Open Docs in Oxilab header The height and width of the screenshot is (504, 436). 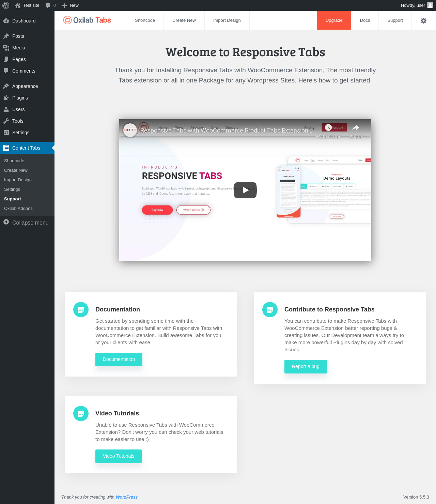[x=365, y=20]
